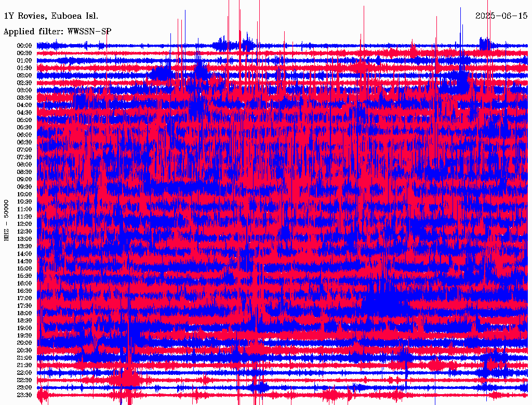Select the 11:00 time label
532x405 pixels.
(24, 209)
